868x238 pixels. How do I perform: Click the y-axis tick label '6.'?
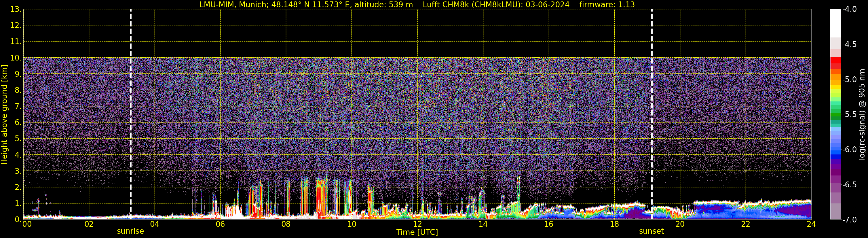point(18,123)
